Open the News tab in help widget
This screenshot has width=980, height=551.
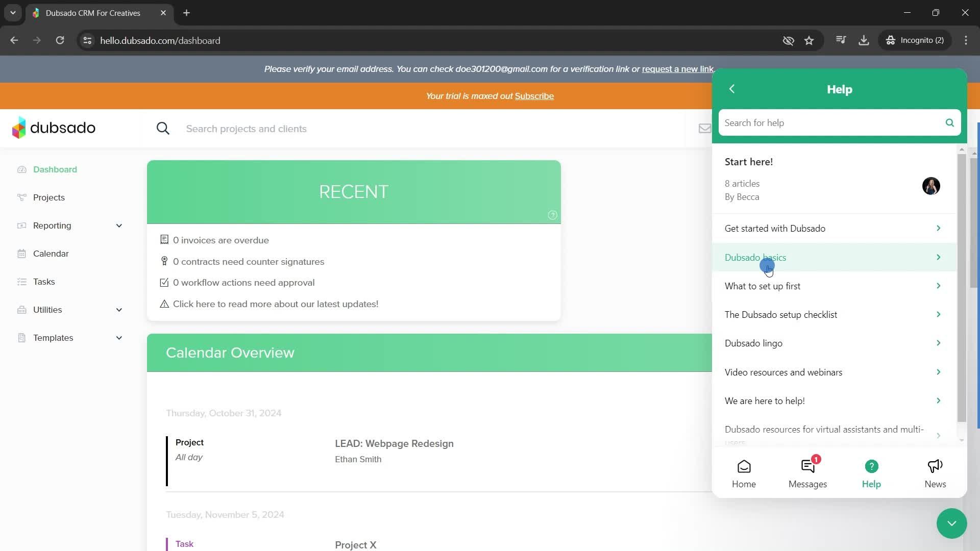pyautogui.click(x=935, y=474)
